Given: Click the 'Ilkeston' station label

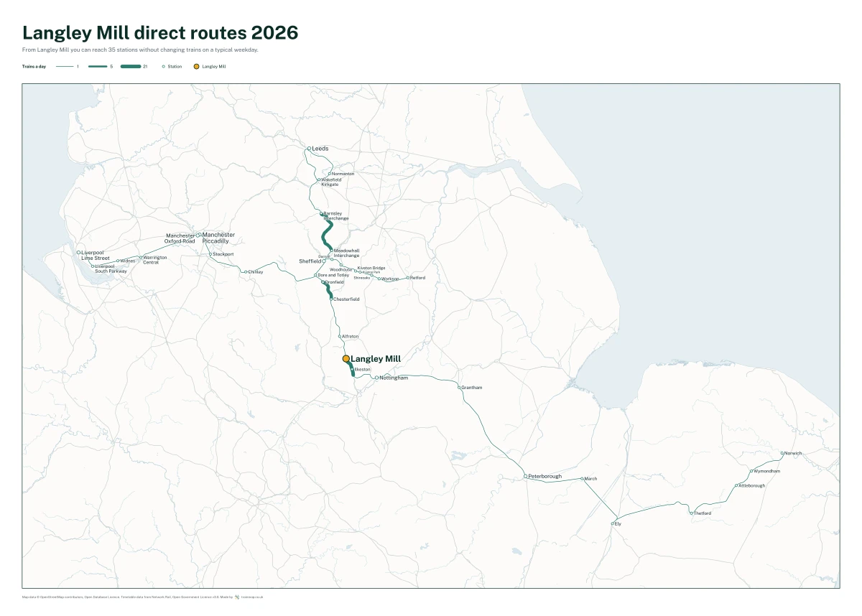Looking at the screenshot, I should click(x=363, y=370).
